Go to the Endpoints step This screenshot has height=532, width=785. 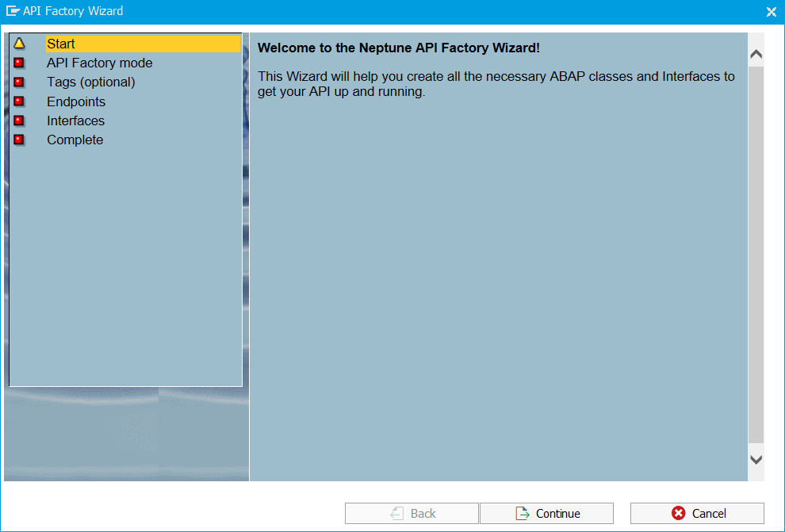click(75, 101)
